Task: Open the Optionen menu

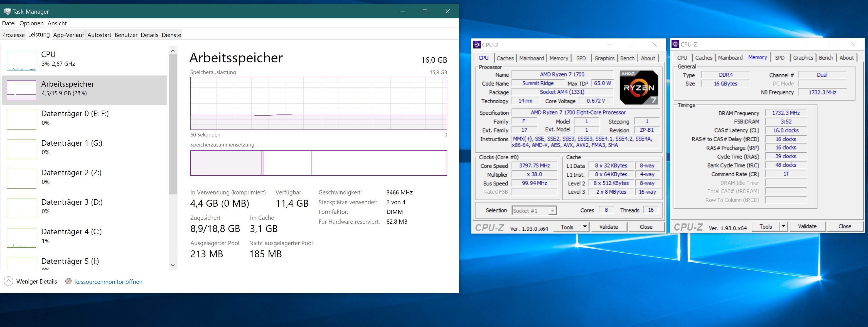Action: [x=31, y=23]
